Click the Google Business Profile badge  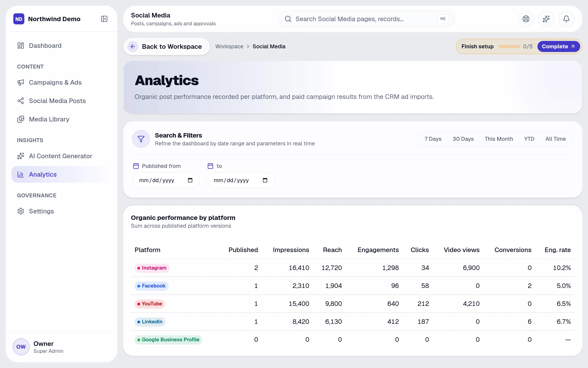pyautogui.click(x=168, y=340)
